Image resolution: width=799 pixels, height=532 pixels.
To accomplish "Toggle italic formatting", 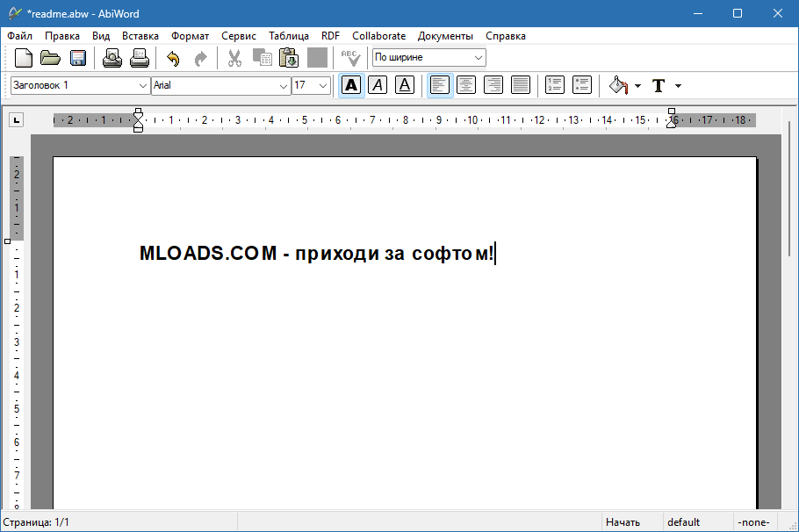I will (x=378, y=85).
